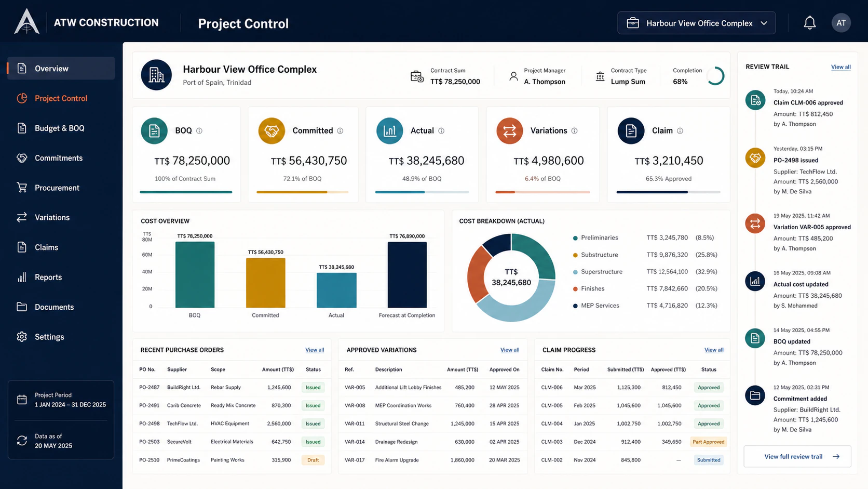Click the Data as of refresh icon
The height and width of the screenshot is (489, 868).
click(x=22, y=441)
